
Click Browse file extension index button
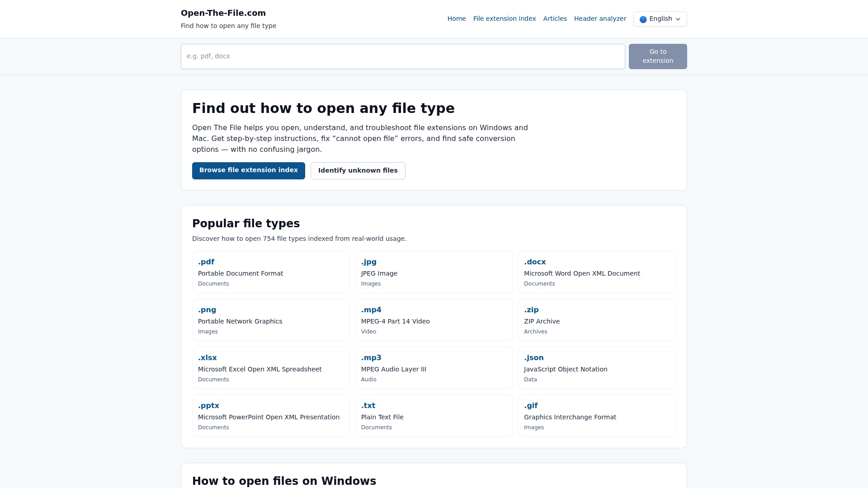coord(248,170)
